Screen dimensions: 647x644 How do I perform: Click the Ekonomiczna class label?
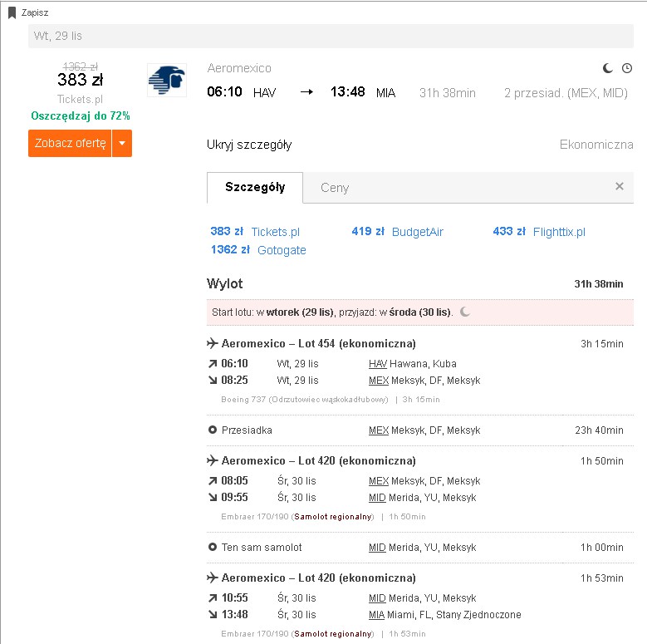point(596,145)
